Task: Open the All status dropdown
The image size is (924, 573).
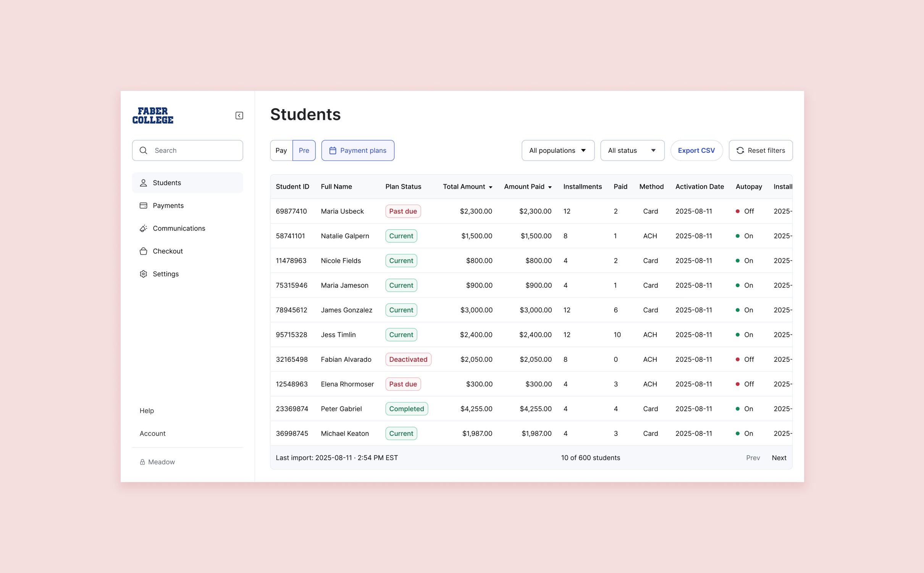Action: point(632,151)
